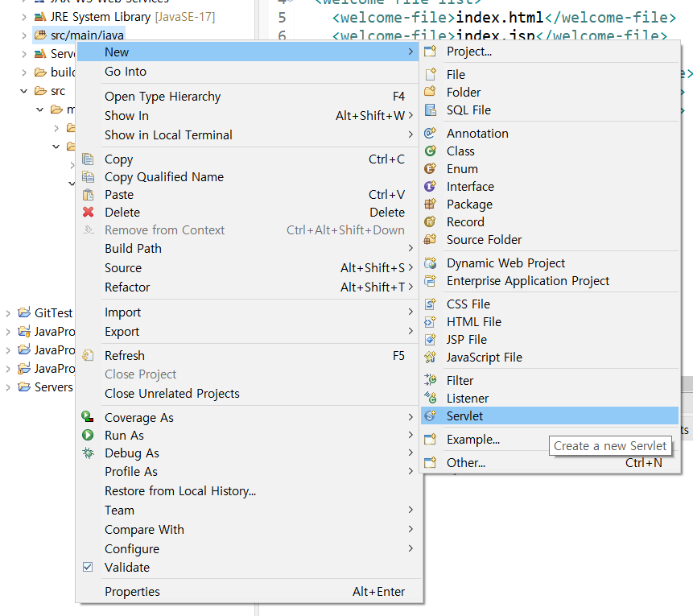Click the JSP File icon

(431, 339)
